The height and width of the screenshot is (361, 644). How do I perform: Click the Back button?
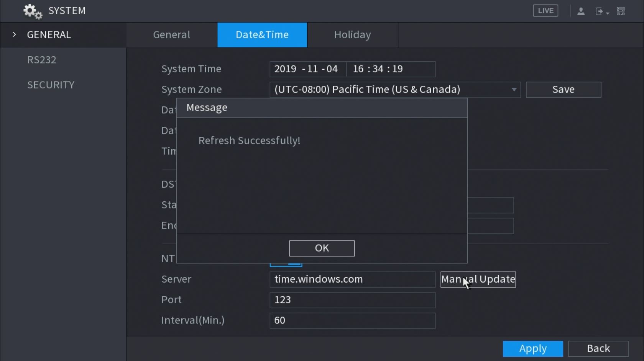click(x=598, y=348)
